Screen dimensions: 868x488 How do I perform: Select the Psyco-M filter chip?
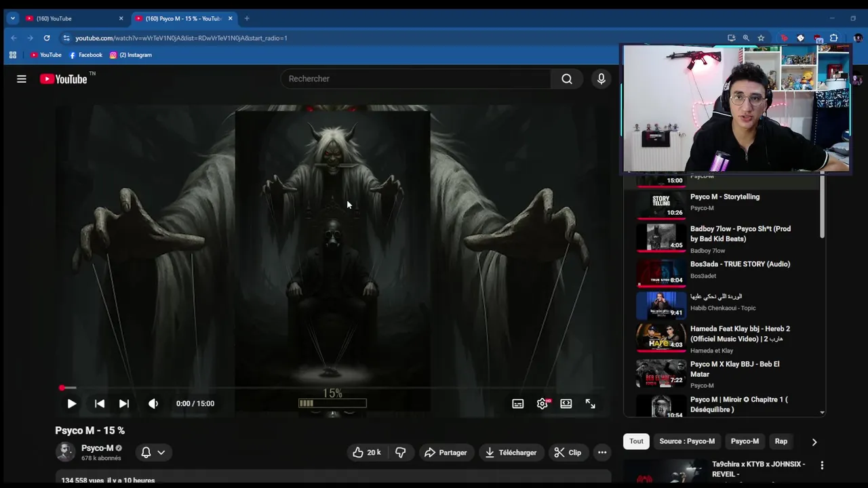[745, 441]
